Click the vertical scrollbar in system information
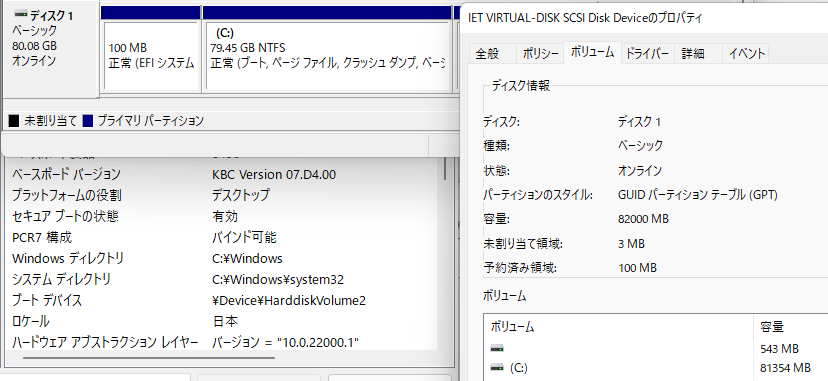This screenshot has height=381, width=828. (x=445, y=169)
